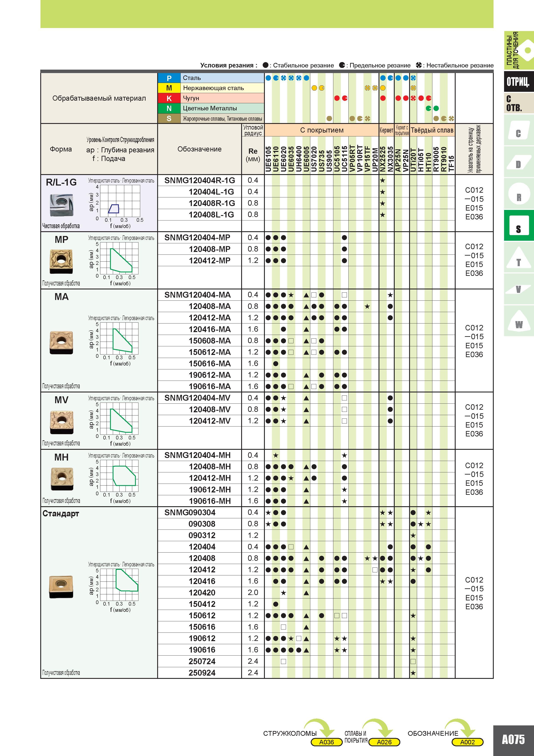Click the Обозначение column header
This screenshot has width=534, height=756.
(x=199, y=149)
